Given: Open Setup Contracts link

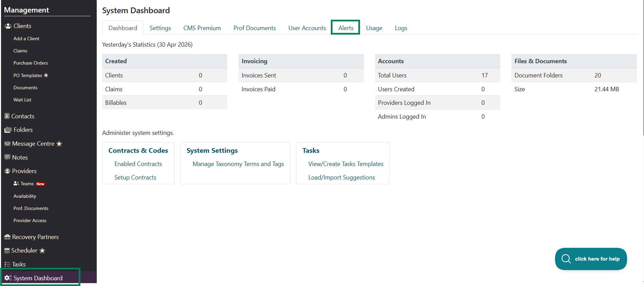Looking at the screenshot, I should pyautogui.click(x=135, y=177).
